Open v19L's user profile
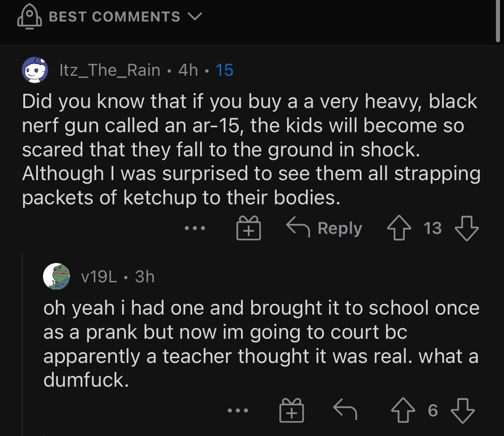Image resolution: width=504 pixels, height=436 pixels. [99, 277]
